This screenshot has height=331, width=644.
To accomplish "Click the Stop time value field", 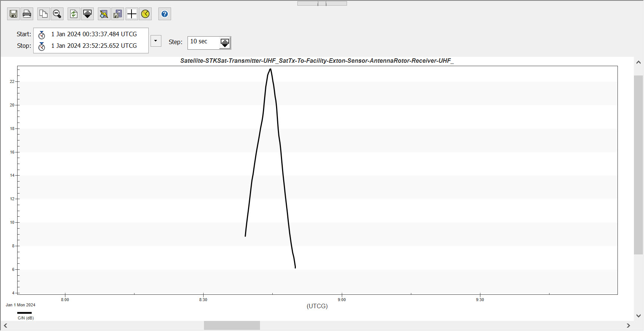I will 94,46.
